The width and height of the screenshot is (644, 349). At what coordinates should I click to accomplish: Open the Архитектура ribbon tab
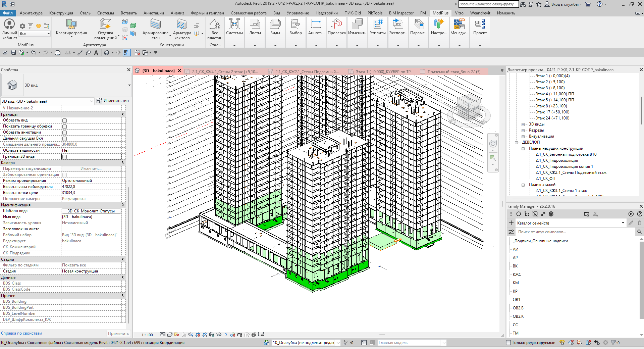(31, 13)
